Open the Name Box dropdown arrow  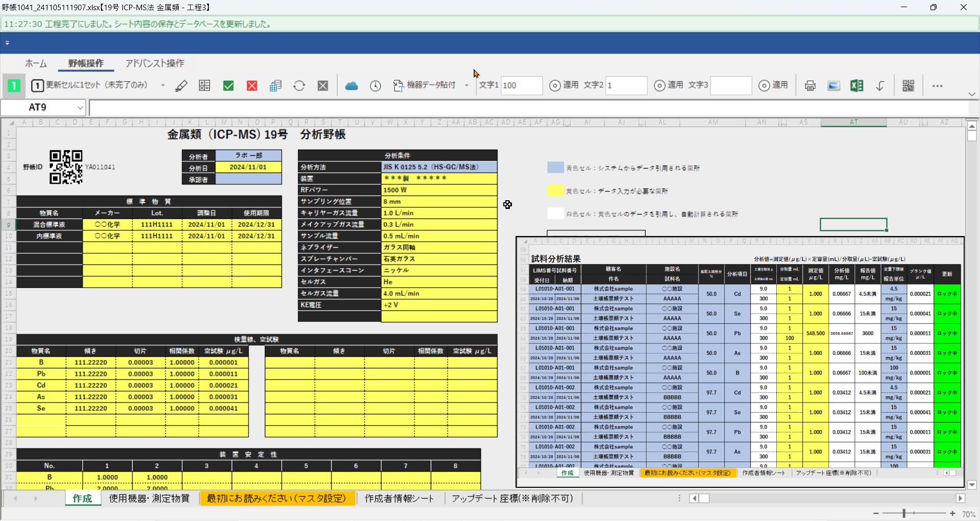80,107
